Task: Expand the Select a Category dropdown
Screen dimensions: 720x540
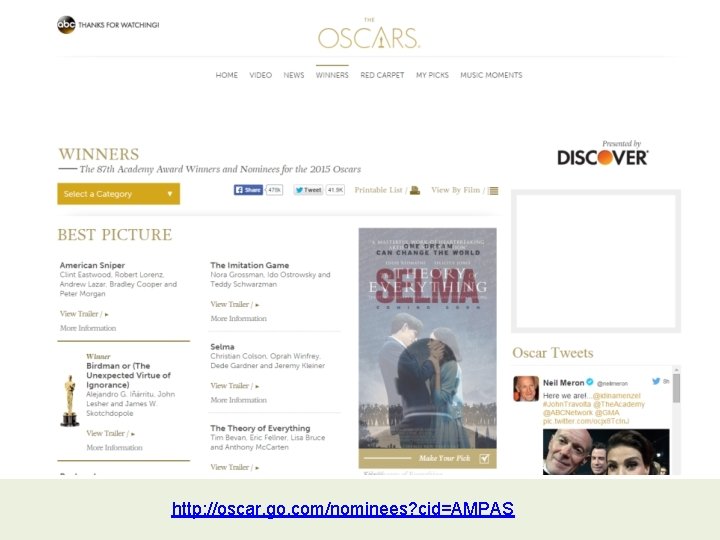Action: (x=118, y=194)
